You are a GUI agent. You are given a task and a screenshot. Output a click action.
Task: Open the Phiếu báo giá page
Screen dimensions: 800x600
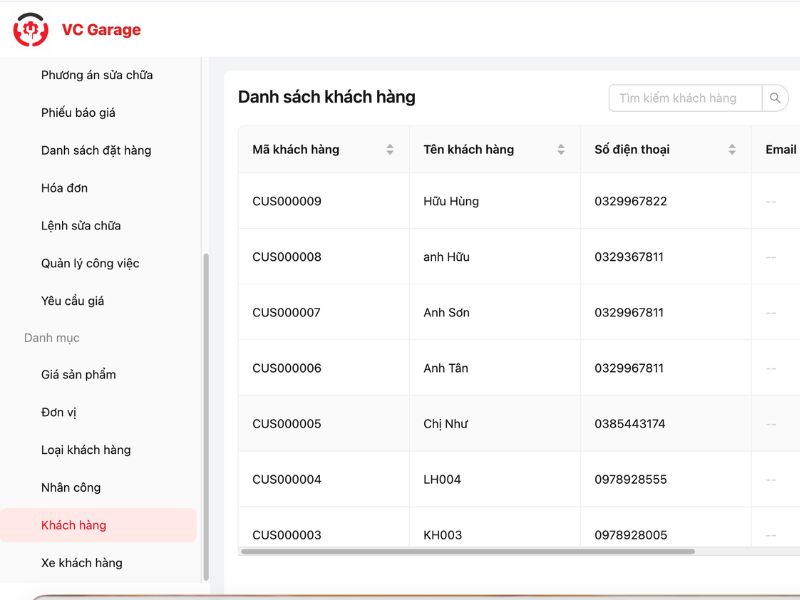(83, 113)
